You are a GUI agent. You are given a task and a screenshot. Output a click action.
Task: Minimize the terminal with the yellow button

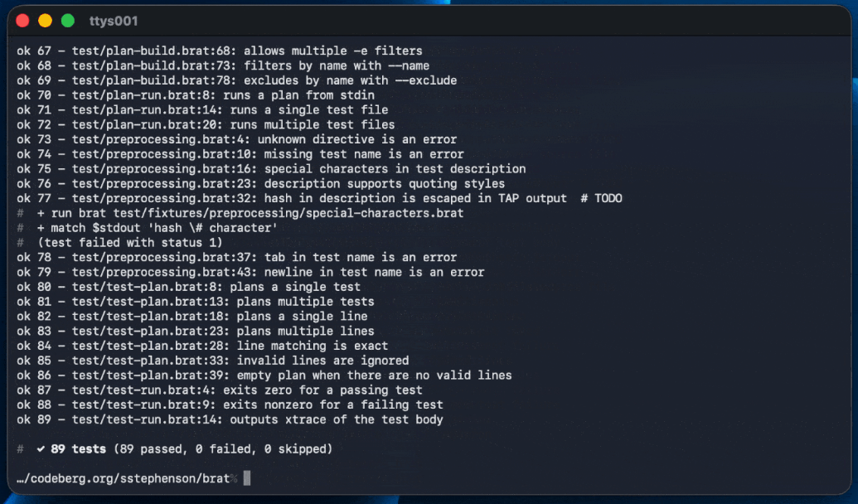pyautogui.click(x=45, y=21)
